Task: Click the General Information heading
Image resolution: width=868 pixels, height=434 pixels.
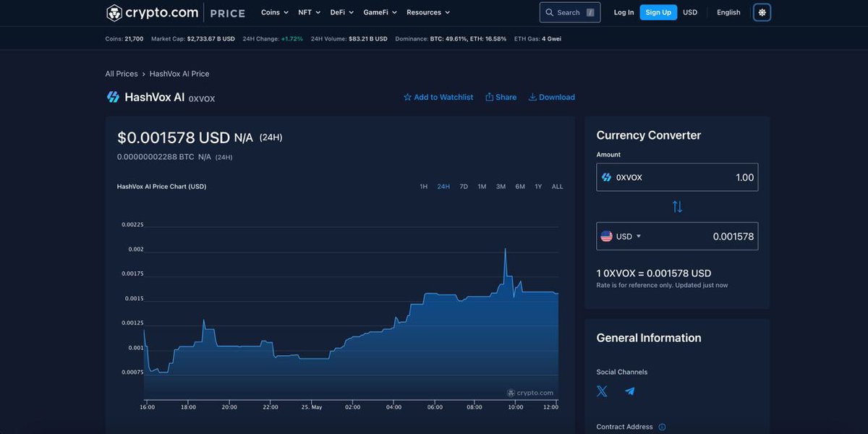Action: (x=649, y=338)
